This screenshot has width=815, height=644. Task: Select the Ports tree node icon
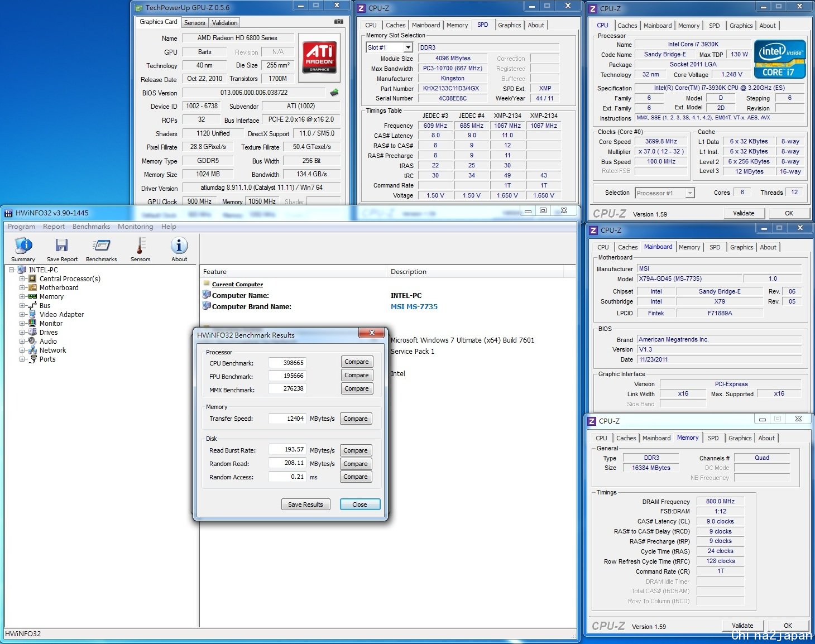coord(33,359)
